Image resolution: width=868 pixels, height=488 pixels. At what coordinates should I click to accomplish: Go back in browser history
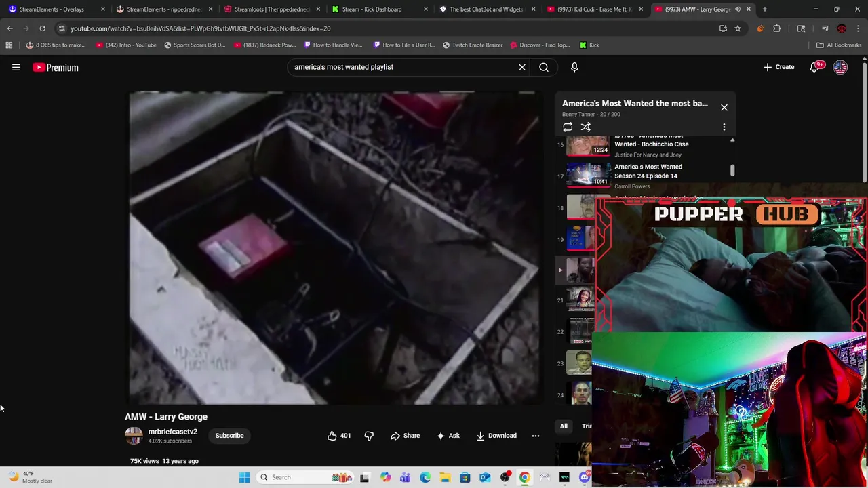(9, 28)
